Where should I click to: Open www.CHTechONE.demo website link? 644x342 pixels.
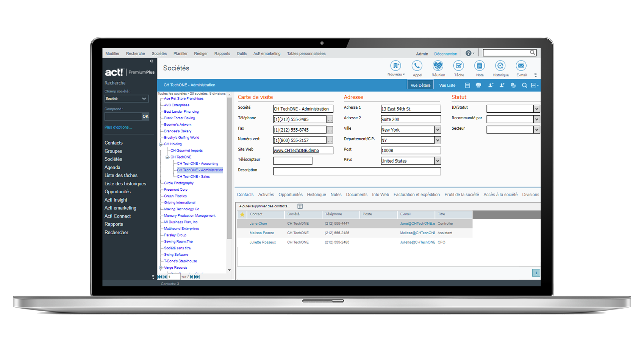pyautogui.click(x=296, y=151)
